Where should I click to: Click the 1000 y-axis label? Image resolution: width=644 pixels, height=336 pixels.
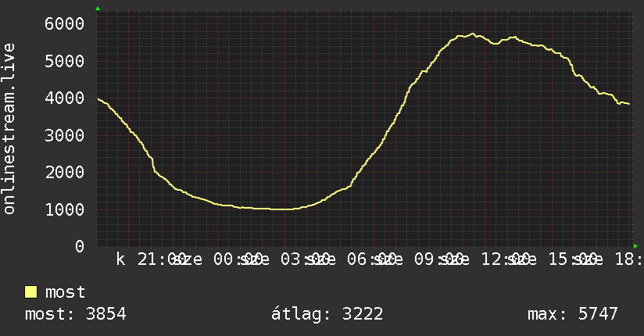tap(65, 210)
